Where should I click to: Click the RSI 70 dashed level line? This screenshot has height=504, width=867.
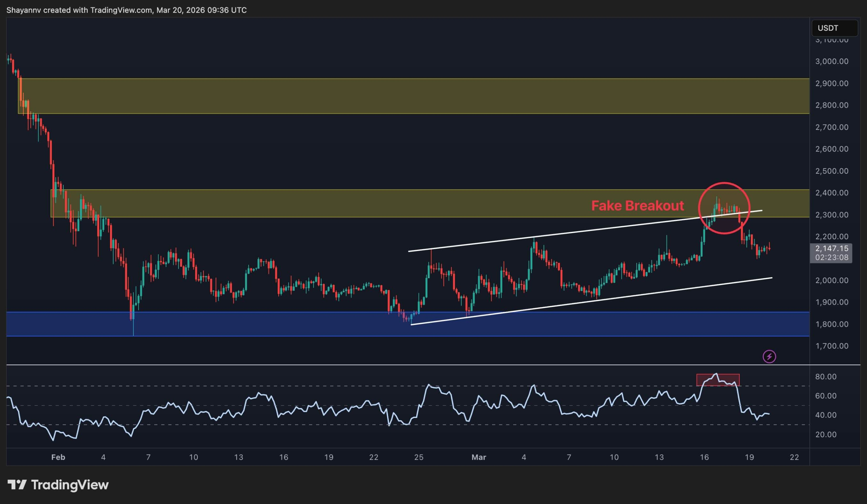click(275, 387)
